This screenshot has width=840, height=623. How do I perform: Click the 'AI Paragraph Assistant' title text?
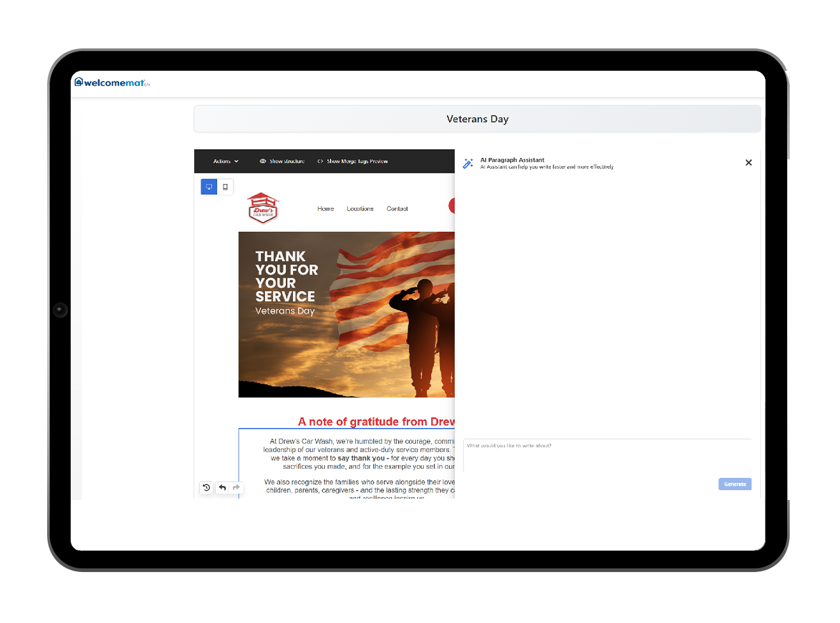pyautogui.click(x=512, y=160)
